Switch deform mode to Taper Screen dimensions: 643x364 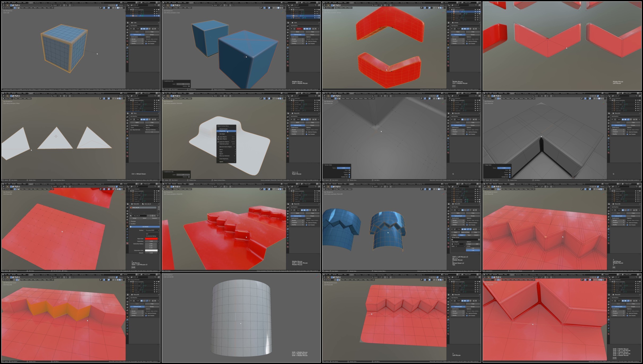469,235
